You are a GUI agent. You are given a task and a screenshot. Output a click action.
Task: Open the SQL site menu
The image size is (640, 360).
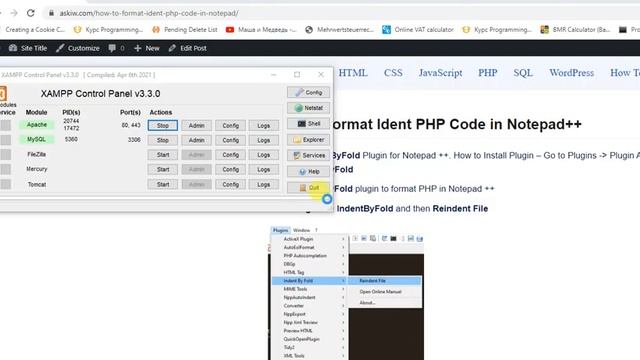coord(523,73)
